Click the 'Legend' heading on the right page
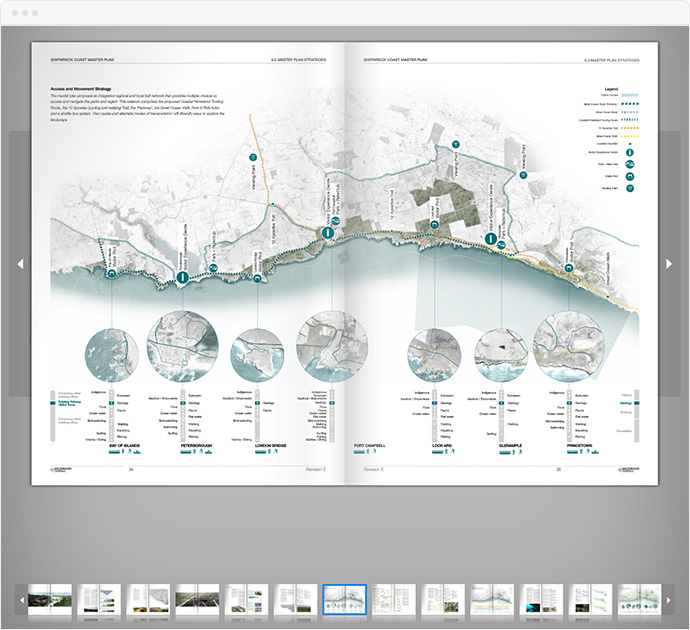690x630 pixels. (x=611, y=89)
